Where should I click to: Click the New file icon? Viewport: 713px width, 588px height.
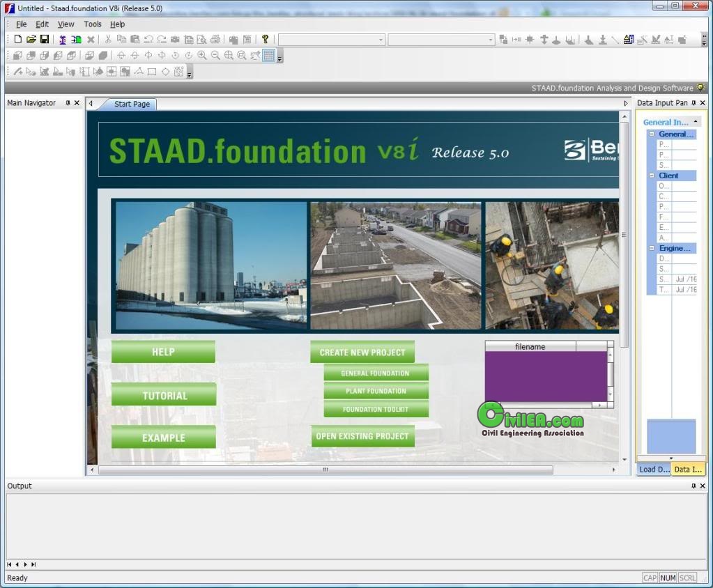pos(17,40)
